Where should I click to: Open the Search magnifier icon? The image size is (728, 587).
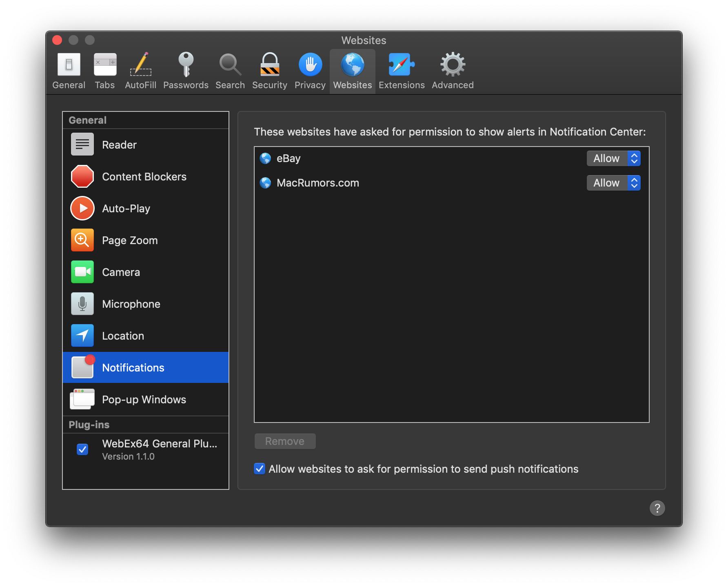(230, 64)
